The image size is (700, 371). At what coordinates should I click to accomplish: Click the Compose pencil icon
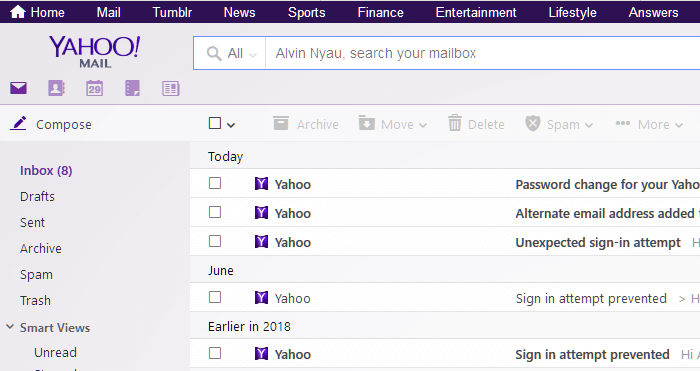(18, 123)
